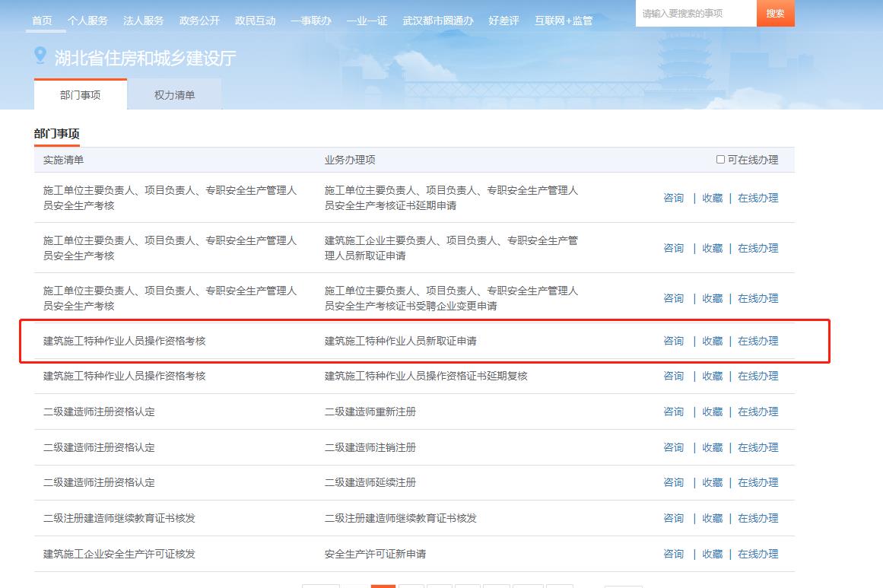Screen dimensions: 883x588
Task: Click 咨询 for 二级建造师注销注册
Action: (674, 448)
